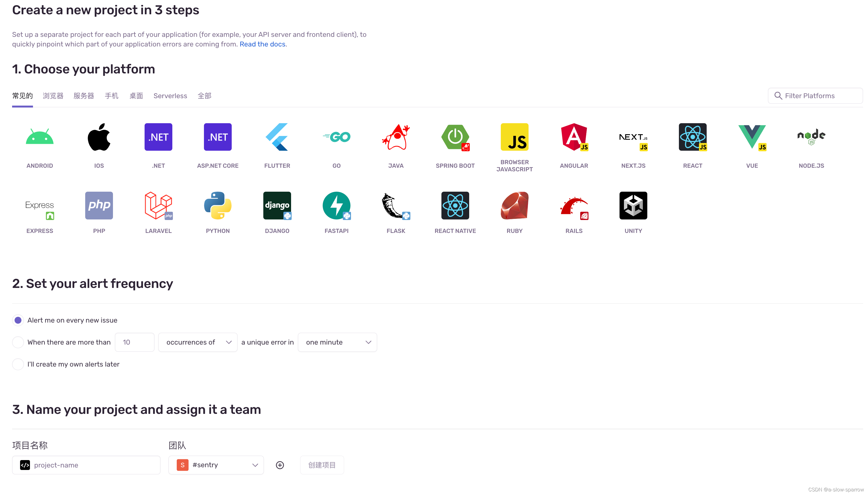This screenshot has width=868, height=495.
Task: Select 'When there are more than' radio
Action: pos(18,342)
